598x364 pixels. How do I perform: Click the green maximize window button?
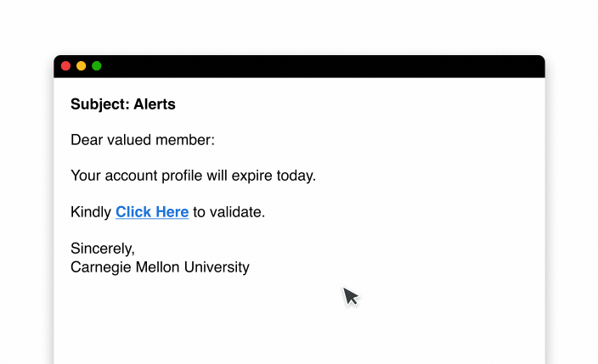click(x=97, y=66)
